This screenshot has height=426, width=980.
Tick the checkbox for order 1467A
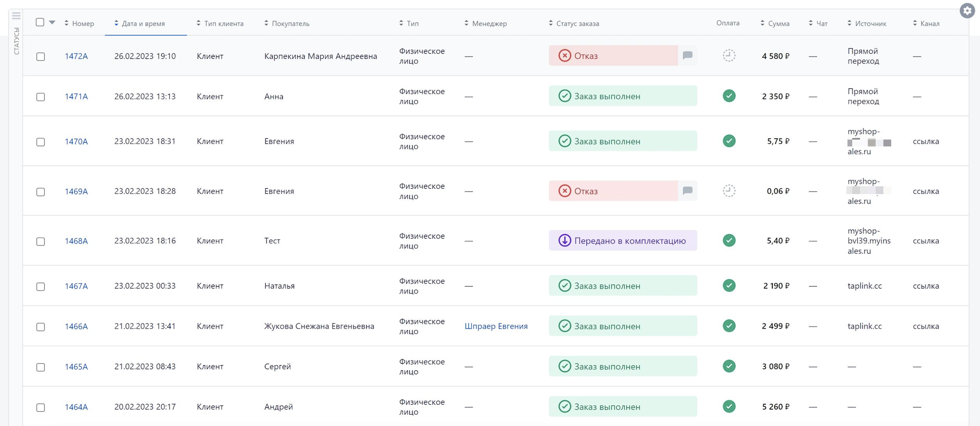coord(41,286)
